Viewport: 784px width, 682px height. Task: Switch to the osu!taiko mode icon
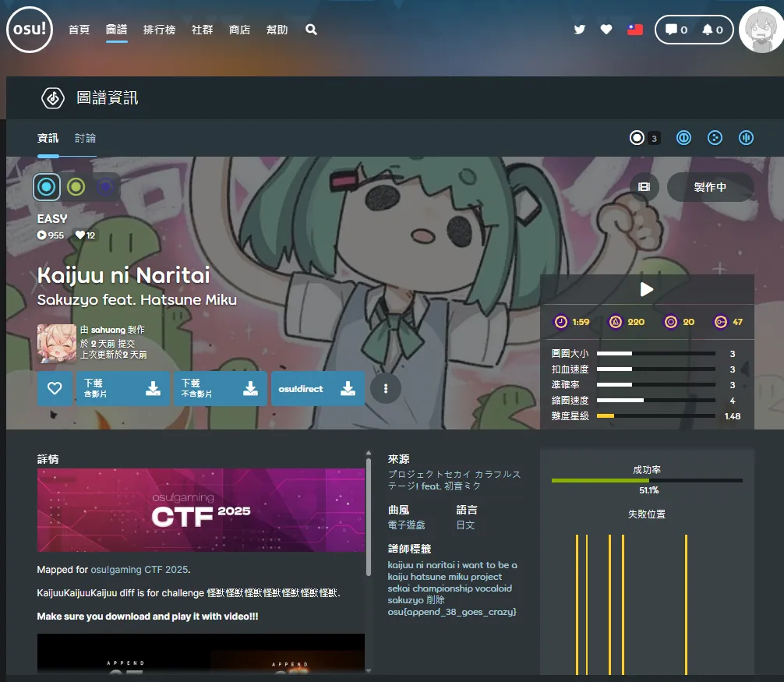(x=683, y=137)
